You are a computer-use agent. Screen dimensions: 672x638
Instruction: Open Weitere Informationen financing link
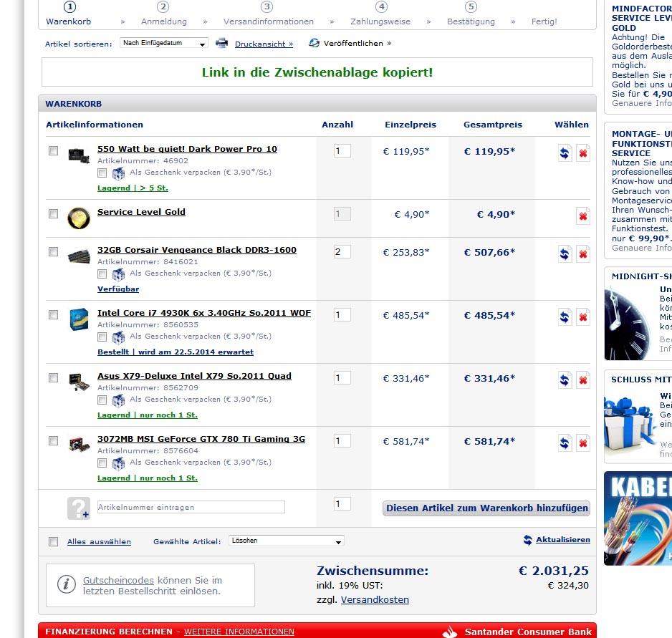(x=239, y=632)
